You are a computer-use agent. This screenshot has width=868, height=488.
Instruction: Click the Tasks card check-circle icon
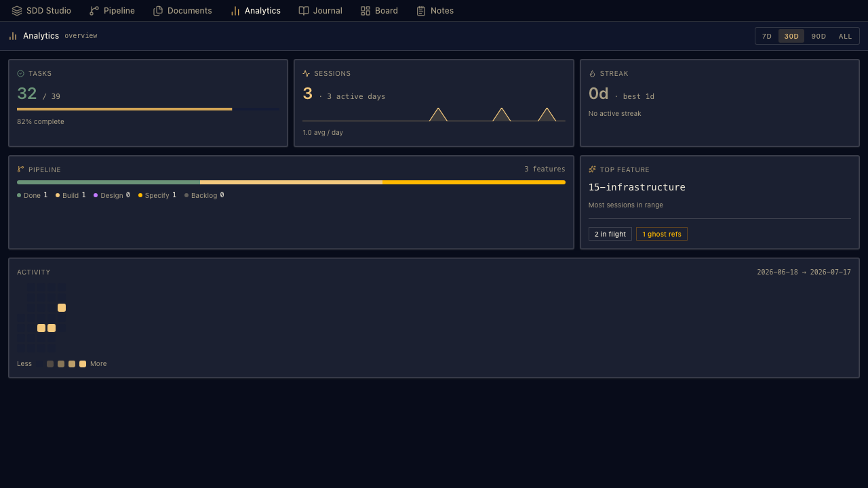[x=20, y=73]
